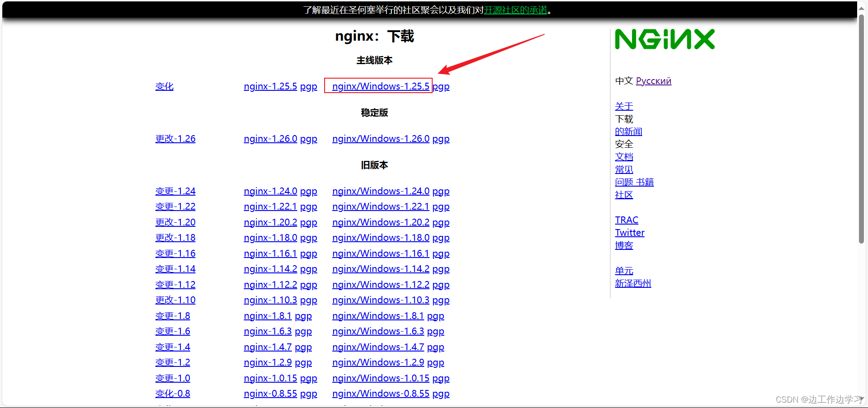868x408 pixels.
Task: Download nginx/Windows-1.18.0
Action: (x=381, y=238)
